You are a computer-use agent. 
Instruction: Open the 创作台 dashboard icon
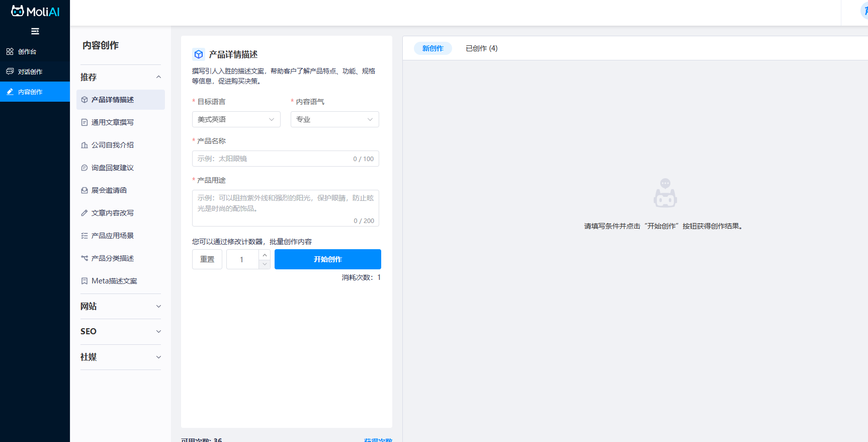coord(10,51)
